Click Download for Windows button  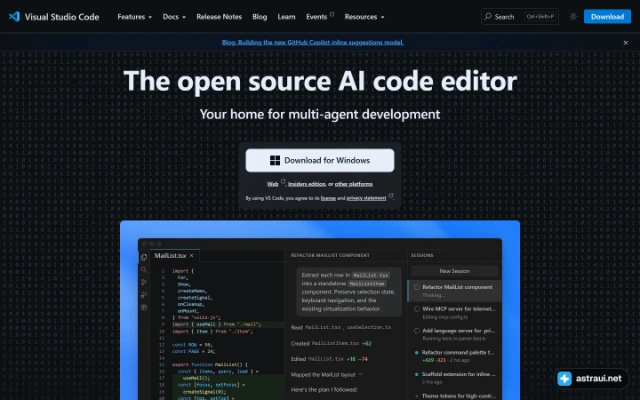pos(320,160)
